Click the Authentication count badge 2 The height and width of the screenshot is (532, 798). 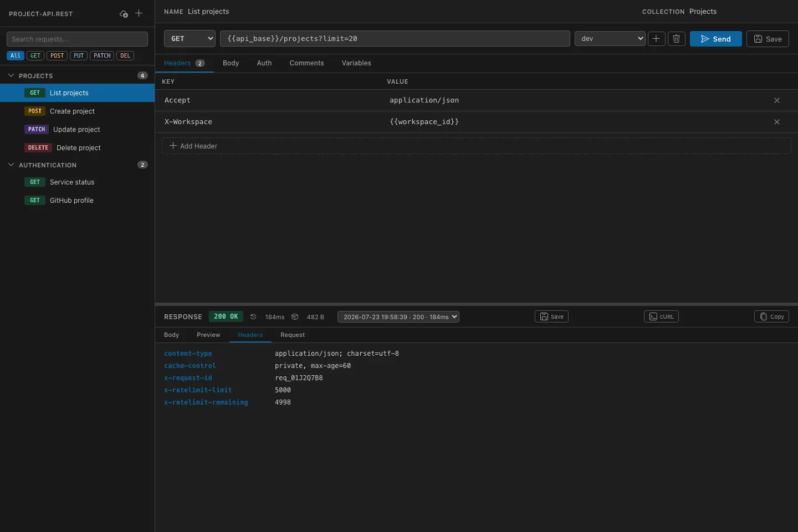point(142,165)
